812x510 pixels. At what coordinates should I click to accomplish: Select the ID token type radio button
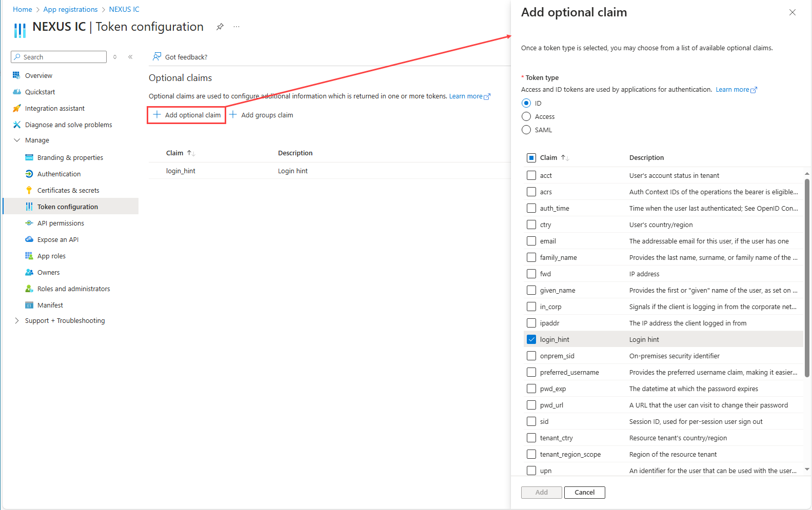coord(526,103)
